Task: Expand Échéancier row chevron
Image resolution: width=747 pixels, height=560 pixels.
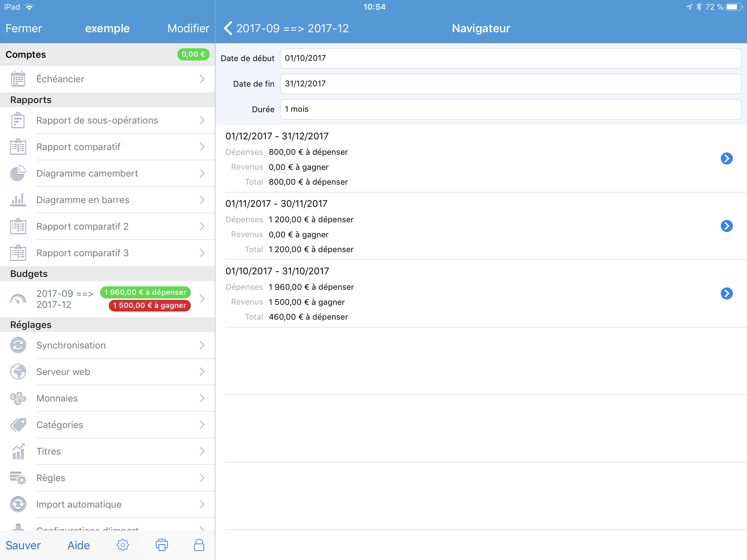Action: 202,79
